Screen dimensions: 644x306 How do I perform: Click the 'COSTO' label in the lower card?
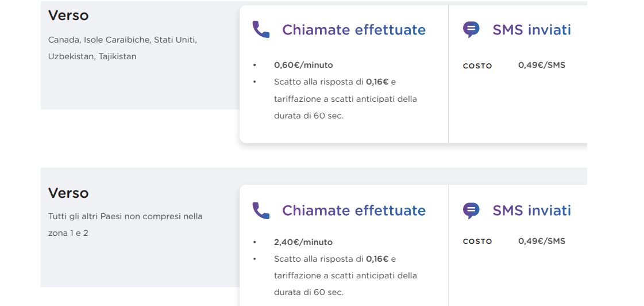coord(477,242)
